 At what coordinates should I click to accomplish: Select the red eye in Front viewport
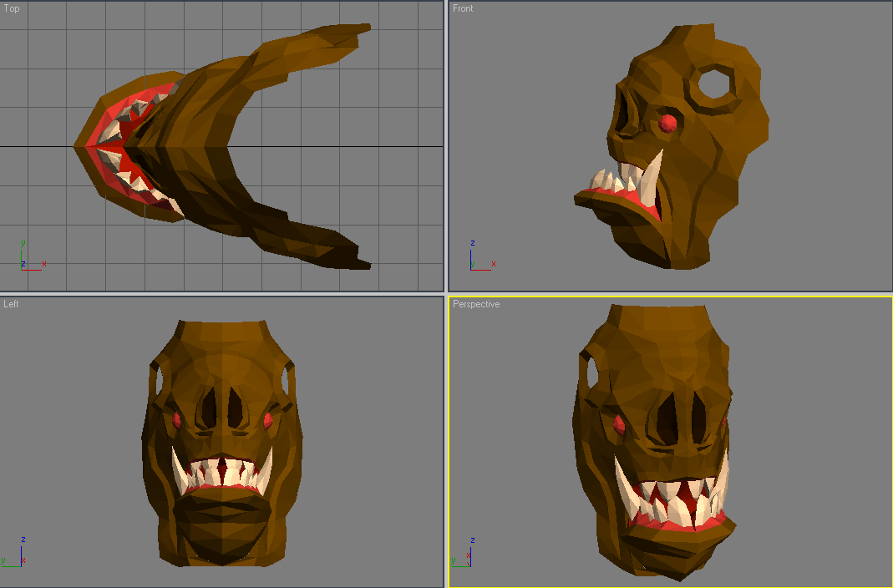667,123
